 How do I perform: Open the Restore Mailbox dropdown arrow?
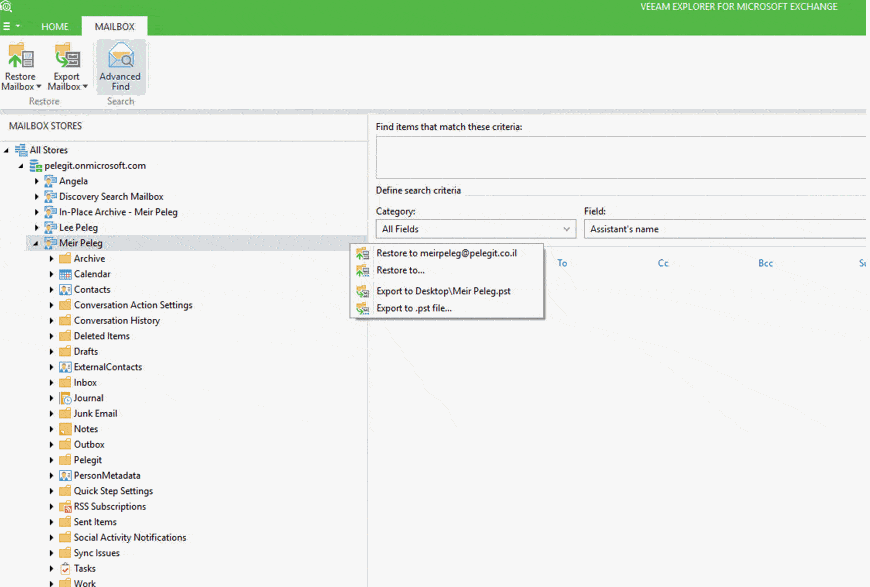[x=39, y=87]
